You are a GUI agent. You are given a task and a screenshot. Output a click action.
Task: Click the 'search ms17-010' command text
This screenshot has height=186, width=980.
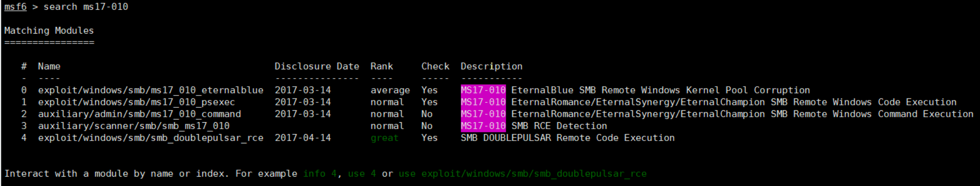86,7
